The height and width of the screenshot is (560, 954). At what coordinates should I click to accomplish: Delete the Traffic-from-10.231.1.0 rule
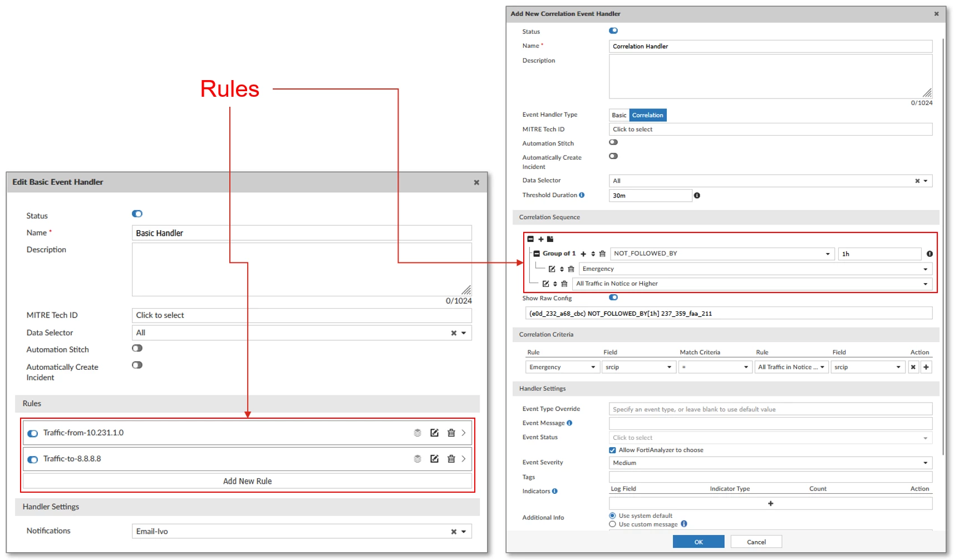tap(451, 433)
